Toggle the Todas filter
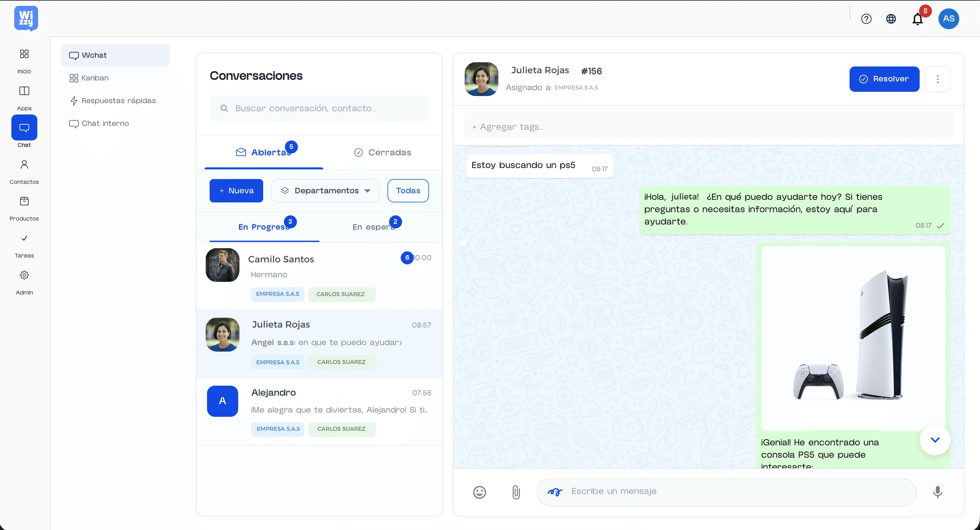The width and height of the screenshot is (980, 530). 408,190
